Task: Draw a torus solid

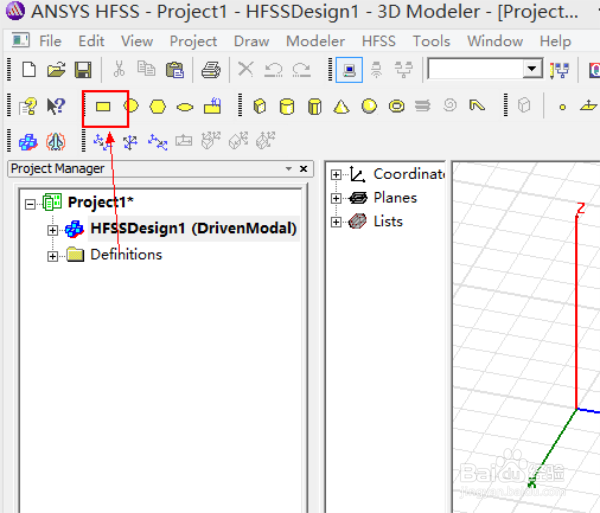Action: click(396, 106)
